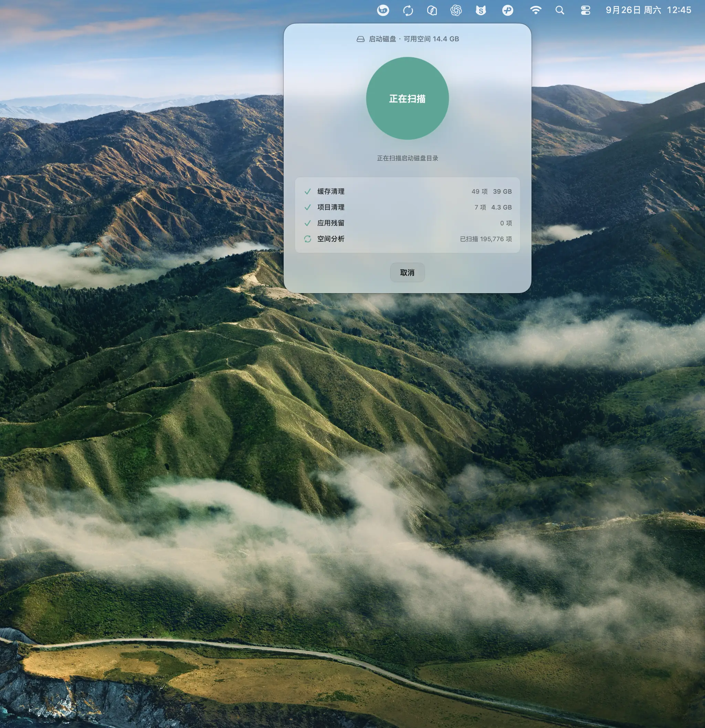
Task: Click the 7 项 4.3 GB value
Action: [x=493, y=207]
